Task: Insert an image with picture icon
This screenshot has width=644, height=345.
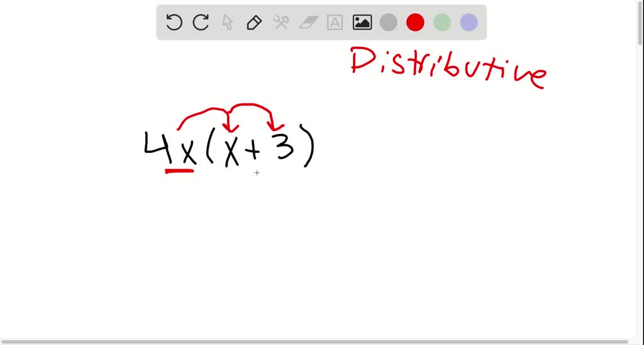Action: click(362, 22)
